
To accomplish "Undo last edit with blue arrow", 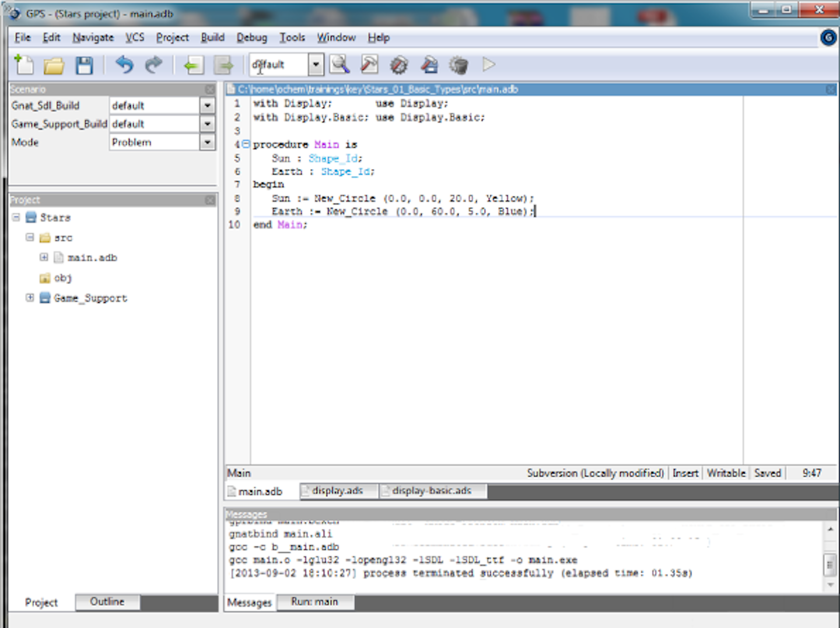I will (124, 65).
